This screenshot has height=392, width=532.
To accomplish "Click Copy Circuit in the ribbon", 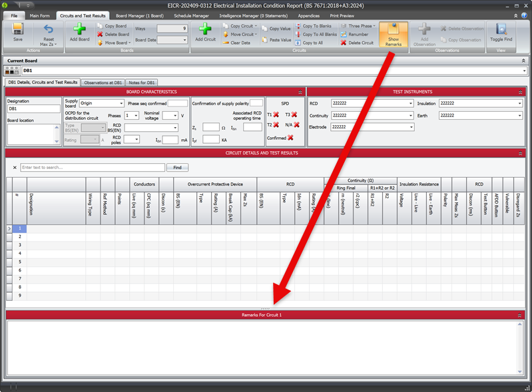I will coord(240,26).
